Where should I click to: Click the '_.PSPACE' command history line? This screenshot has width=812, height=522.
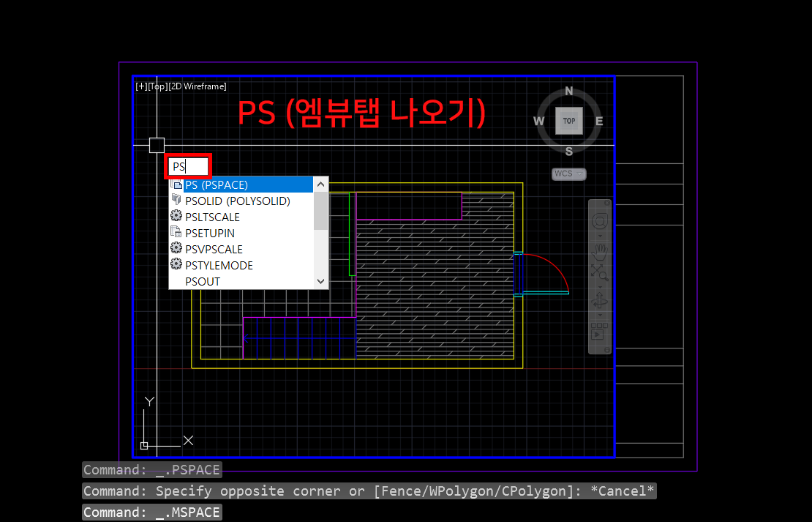coord(152,469)
